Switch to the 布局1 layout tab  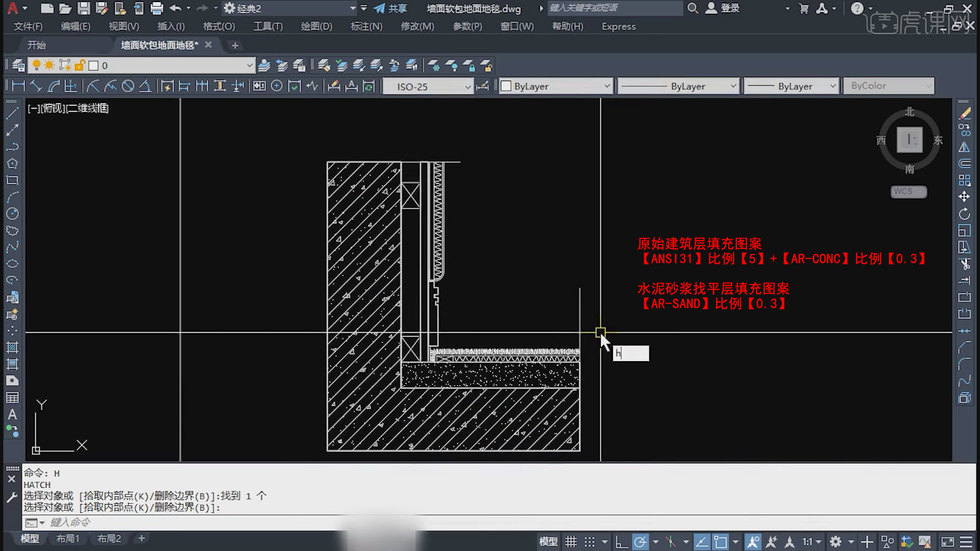(67, 538)
